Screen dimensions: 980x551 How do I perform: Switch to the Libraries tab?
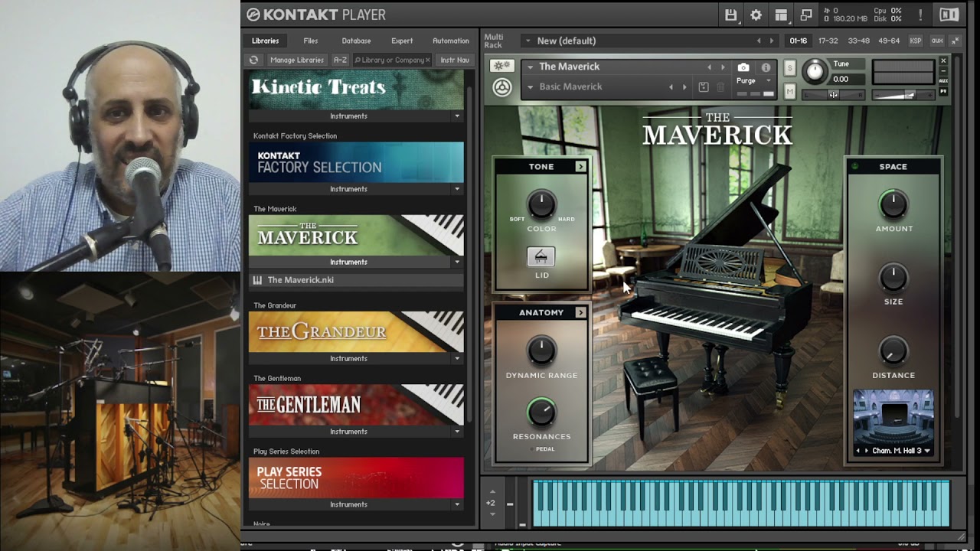[x=265, y=41]
